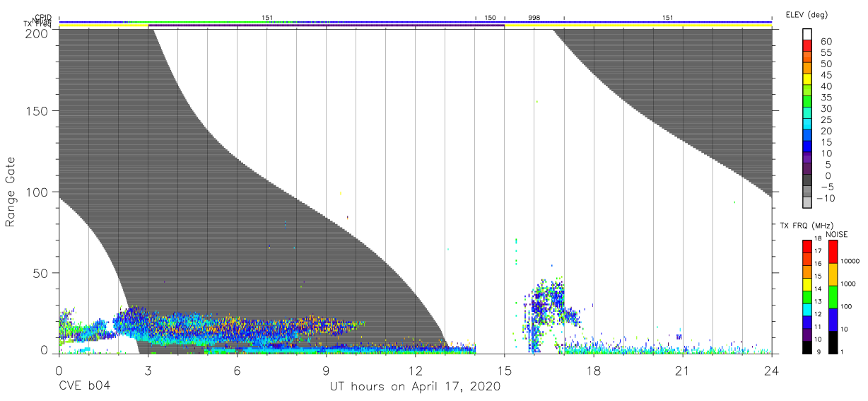The image size is (868, 401).
Task: Pick the TX FRQ black band between 9 and 10
Action: (x=807, y=347)
